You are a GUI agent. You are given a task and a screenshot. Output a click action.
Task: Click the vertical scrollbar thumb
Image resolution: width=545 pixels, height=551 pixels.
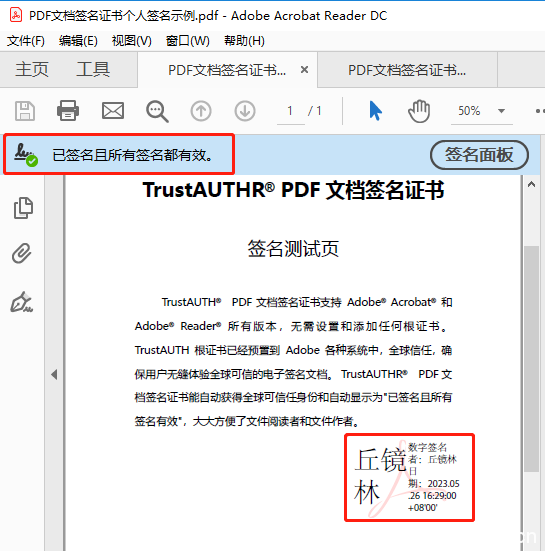pyautogui.click(x=531, y=358)
